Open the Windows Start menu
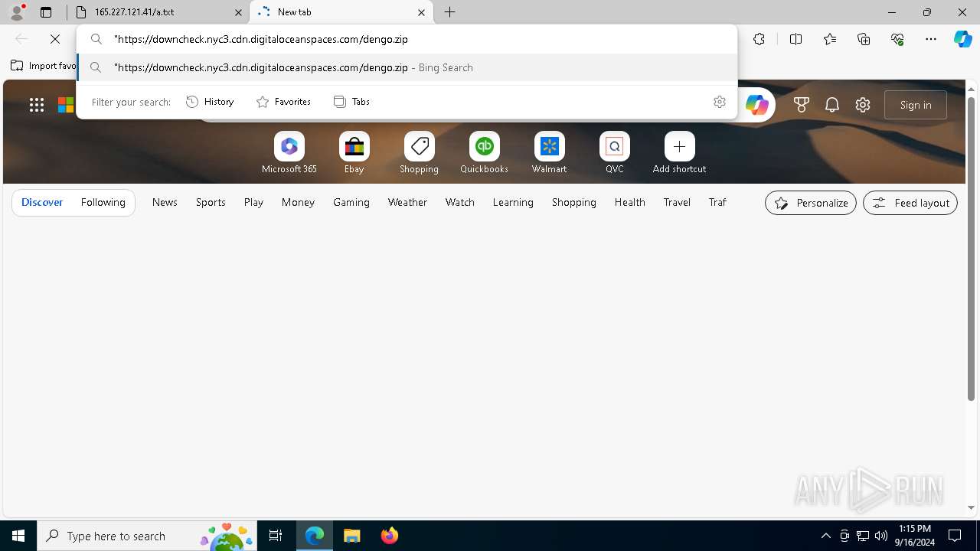This screenshot has height=551, width=980. (x=18, y=536)
